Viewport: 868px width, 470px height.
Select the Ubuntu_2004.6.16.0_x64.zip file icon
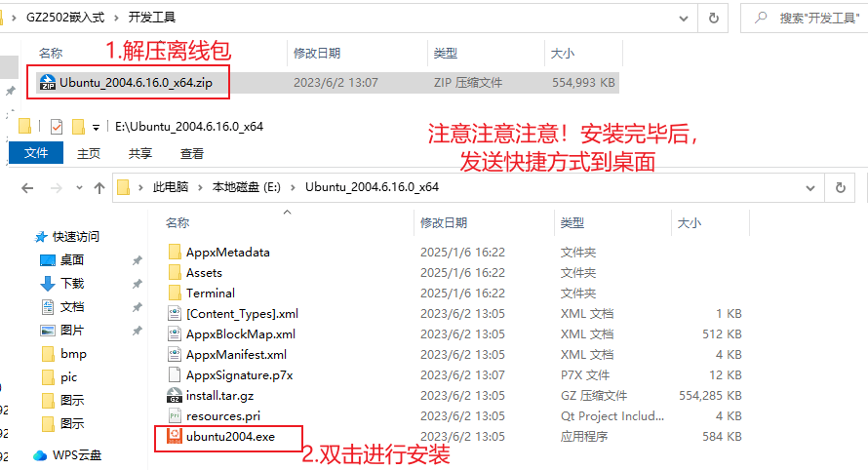point(48,83)
